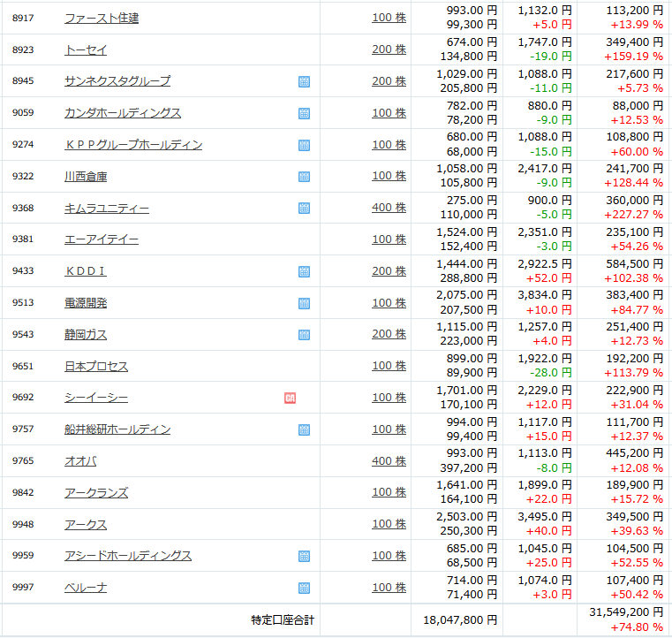Click calendar icon in ベルーナ row
The width and height of the screenshot is (672, 638).
coord(304,588)
